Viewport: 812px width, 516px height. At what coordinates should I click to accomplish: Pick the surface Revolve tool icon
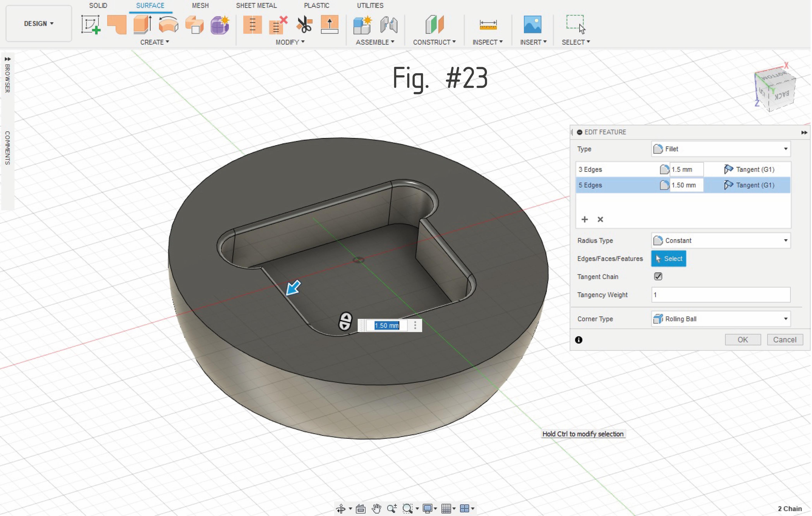[168, 24]
